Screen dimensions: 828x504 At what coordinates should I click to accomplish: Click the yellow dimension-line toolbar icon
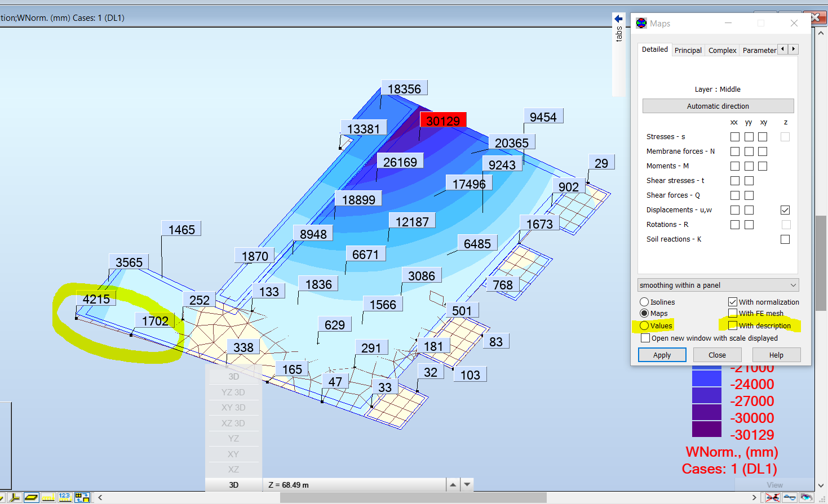coord(48,497)
